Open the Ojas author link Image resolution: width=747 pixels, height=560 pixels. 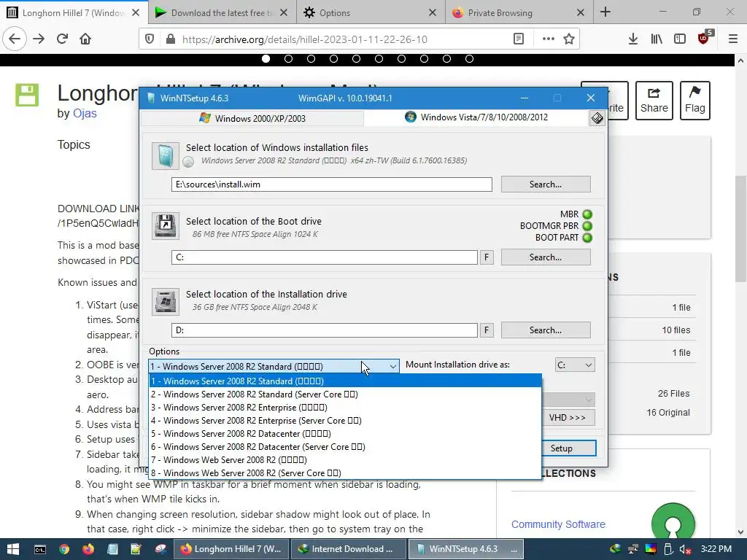pyautogui.click(x=85, y=113)
